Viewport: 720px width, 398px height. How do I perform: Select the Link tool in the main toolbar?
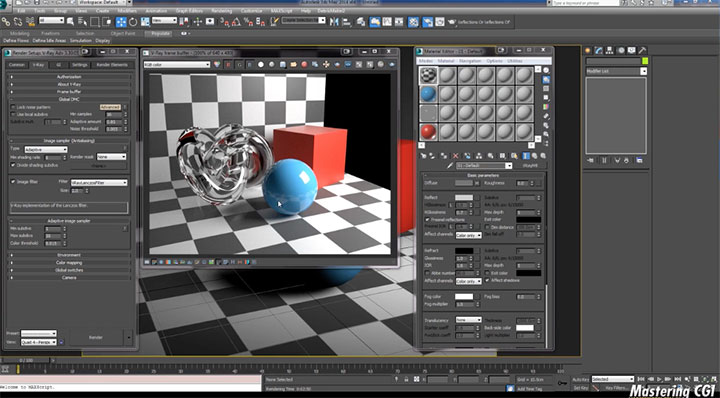[6, 22]
